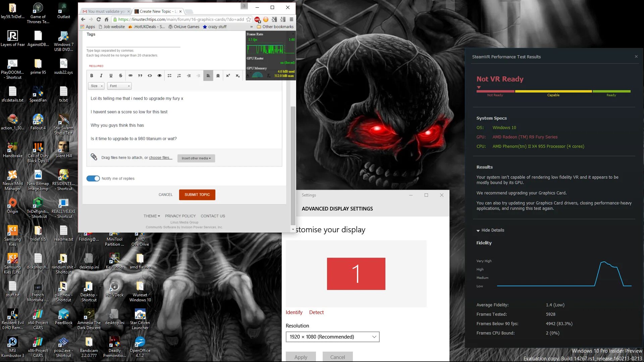Select the MSI Kombustor 3 desktop icon

pos(12,347)
